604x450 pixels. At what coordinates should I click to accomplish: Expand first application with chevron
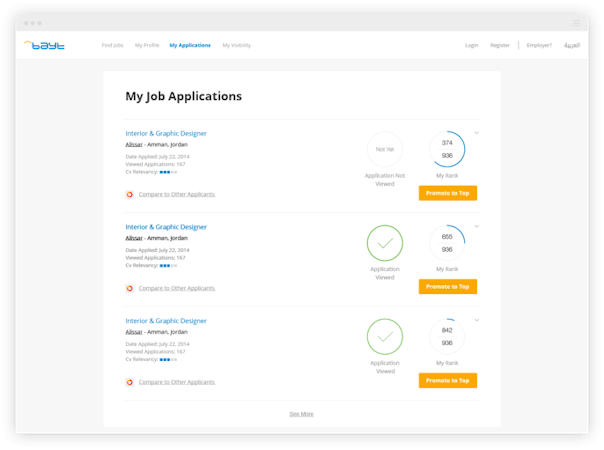coord(476,133)
